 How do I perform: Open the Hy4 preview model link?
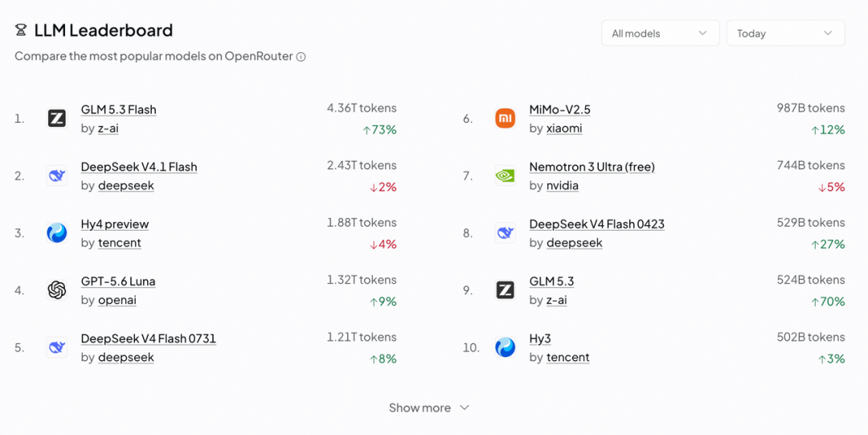coord(115,224)
